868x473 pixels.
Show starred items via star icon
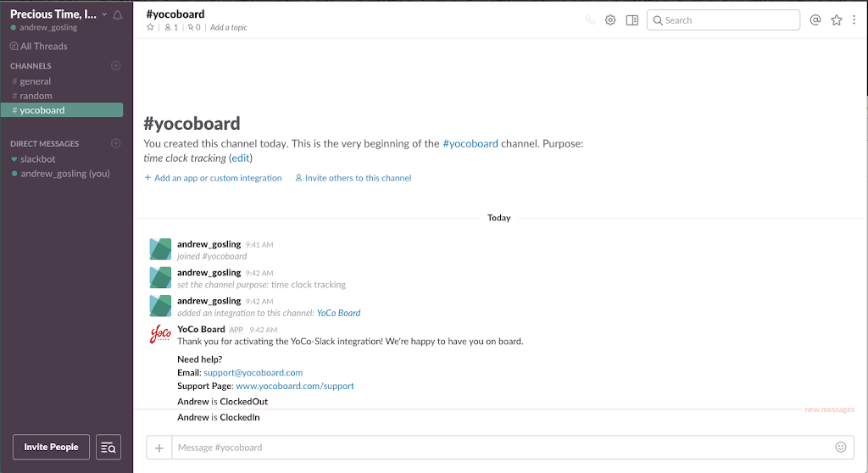837,20
